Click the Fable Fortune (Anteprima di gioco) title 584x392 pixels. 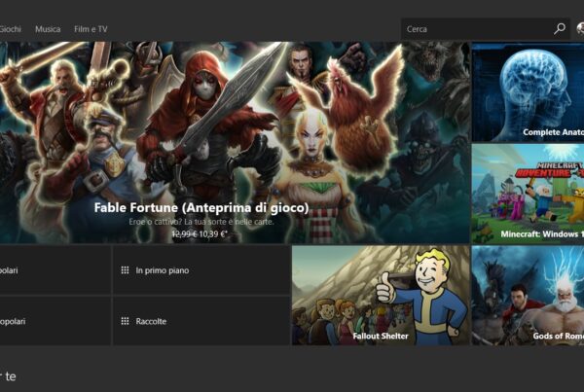(x=201, y=207)
